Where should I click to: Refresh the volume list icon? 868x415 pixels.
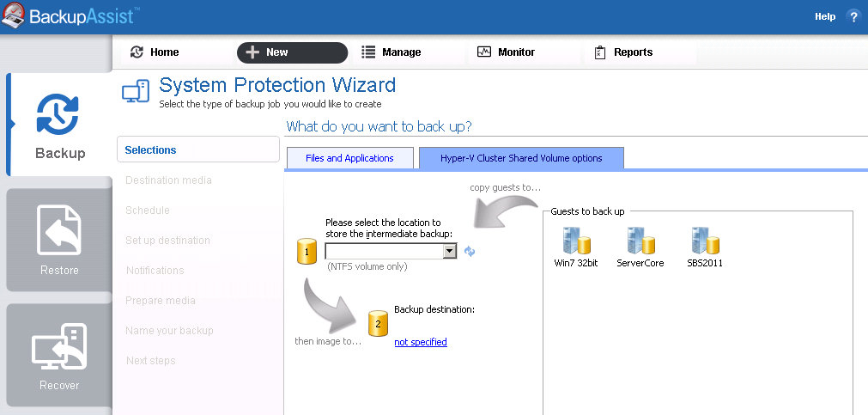click(x=470, y=252)
